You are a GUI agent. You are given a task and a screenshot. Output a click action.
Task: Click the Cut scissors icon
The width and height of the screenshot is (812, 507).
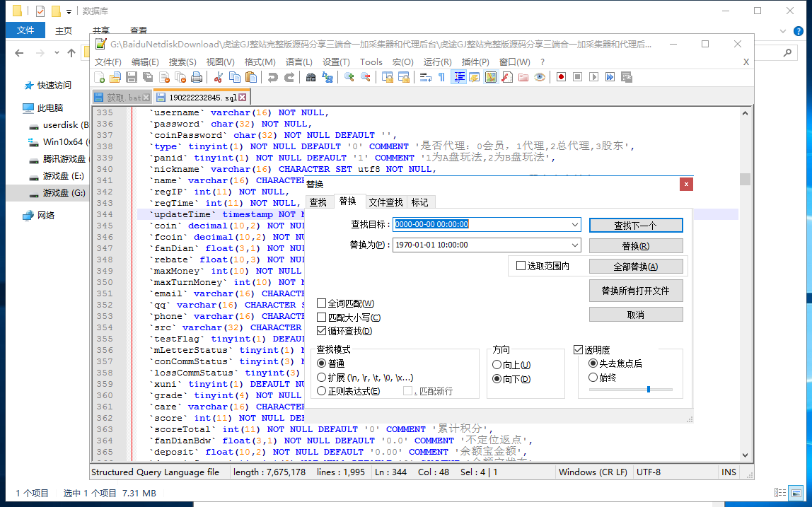[219, 77]
